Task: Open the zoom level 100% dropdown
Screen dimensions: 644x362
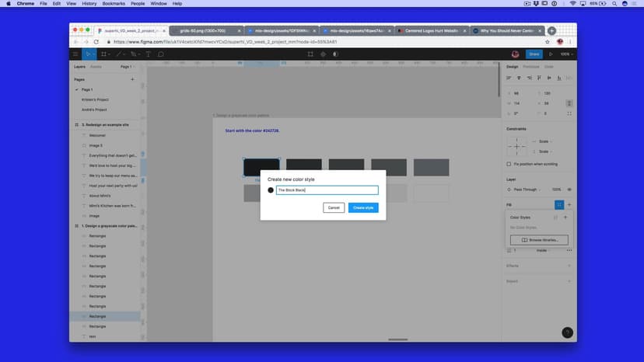Action: [x=565, y=54]
